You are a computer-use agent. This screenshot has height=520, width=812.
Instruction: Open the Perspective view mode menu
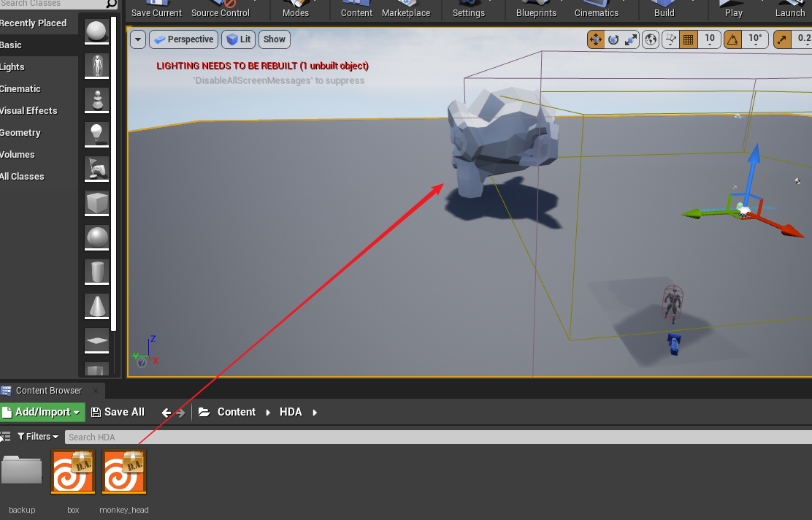[x=184, y=39]
